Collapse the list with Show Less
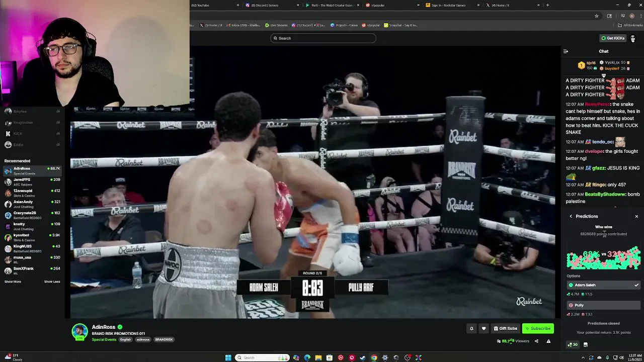This screenshot has height=362, width=644. coord(52,282)
